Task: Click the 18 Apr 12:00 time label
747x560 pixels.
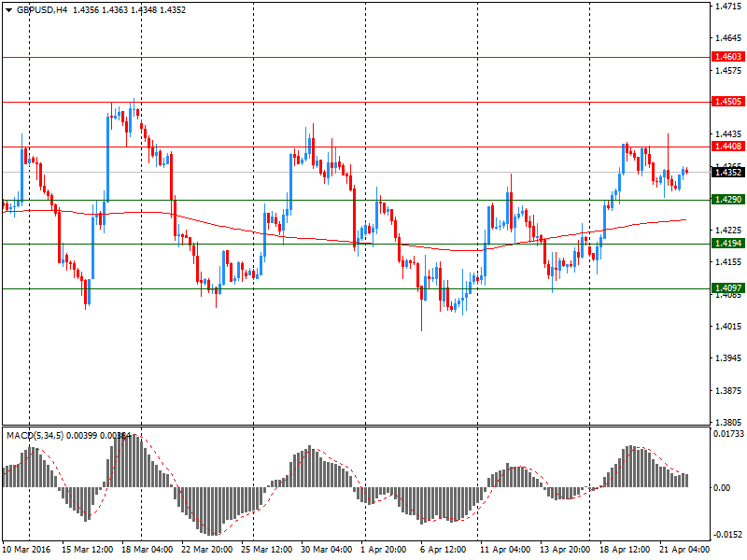Action: coord(625,550)
